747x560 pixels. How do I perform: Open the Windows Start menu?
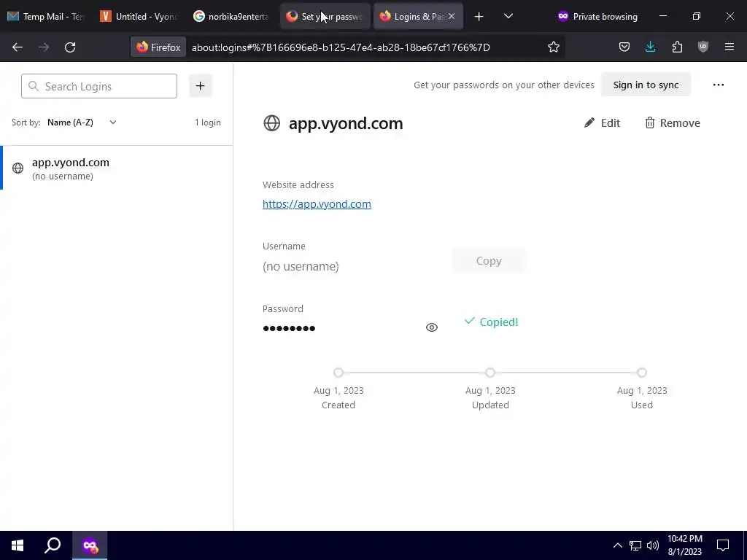point(18,545)
